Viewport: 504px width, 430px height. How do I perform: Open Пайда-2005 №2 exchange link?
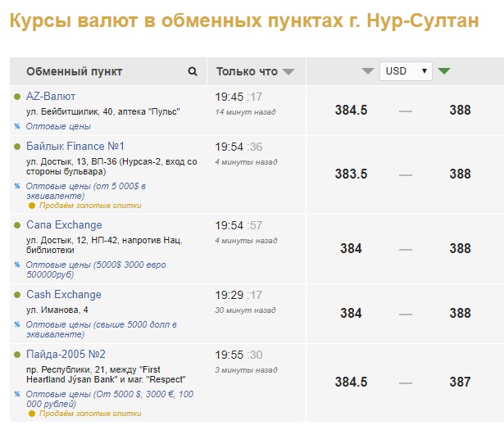click(66, 355)
